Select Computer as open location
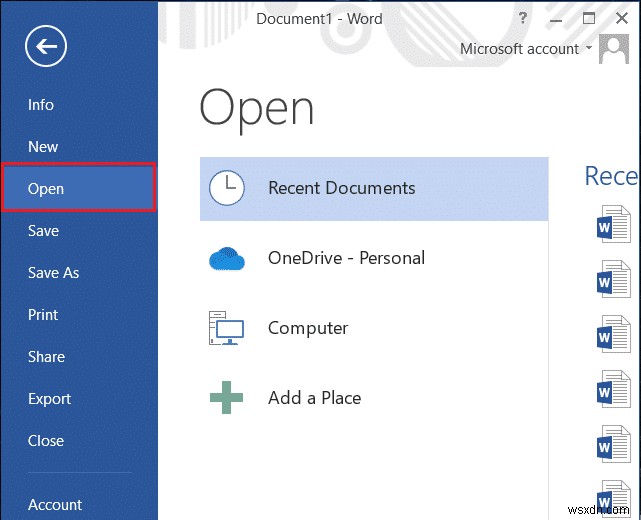Viewport: 641px width, 520px height. point(374,328)
